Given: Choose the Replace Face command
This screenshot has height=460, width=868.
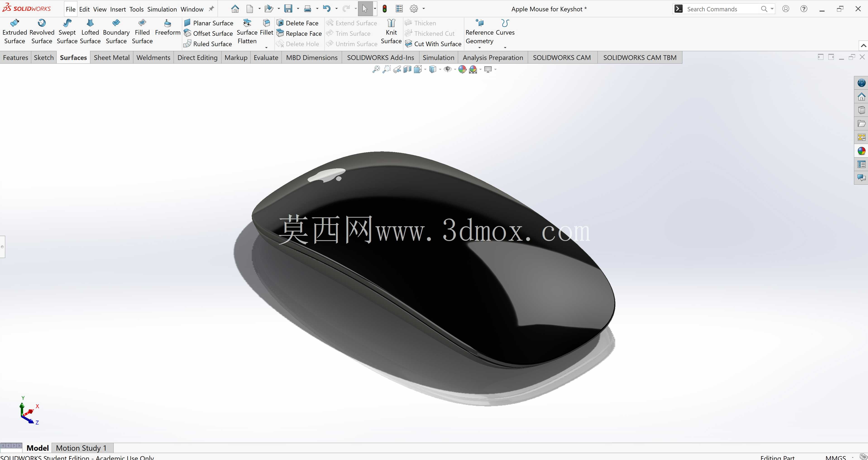Looking at the screenshot, I should click(x=299, y=33).
